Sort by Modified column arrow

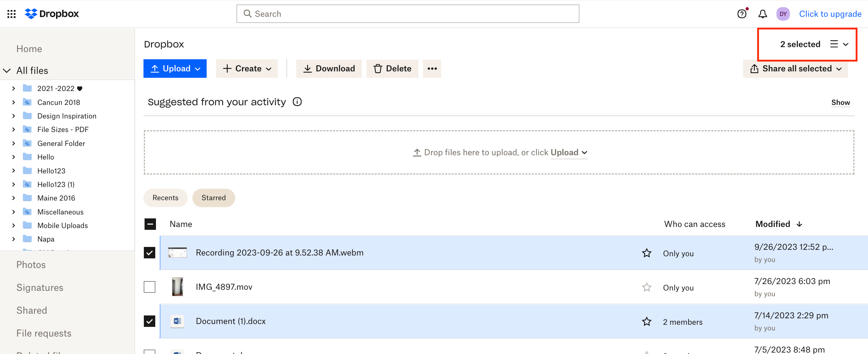coord(799,224)
